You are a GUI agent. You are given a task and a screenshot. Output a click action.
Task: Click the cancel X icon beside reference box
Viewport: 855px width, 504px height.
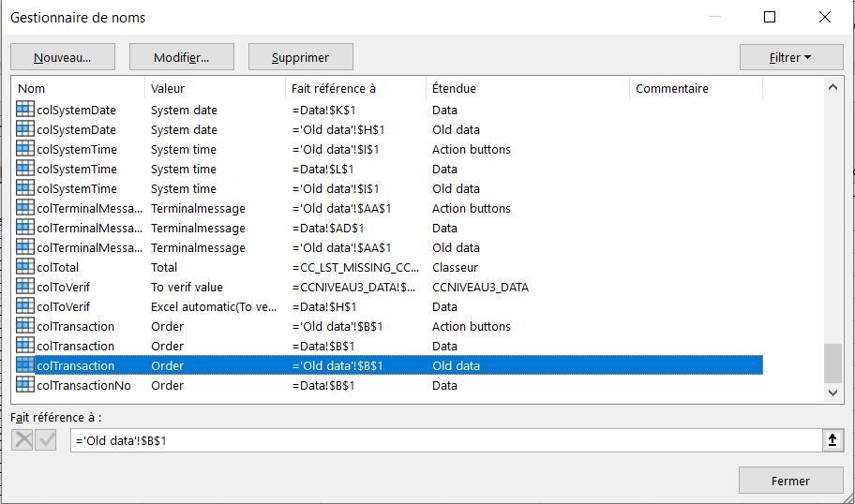coord(22,439)
